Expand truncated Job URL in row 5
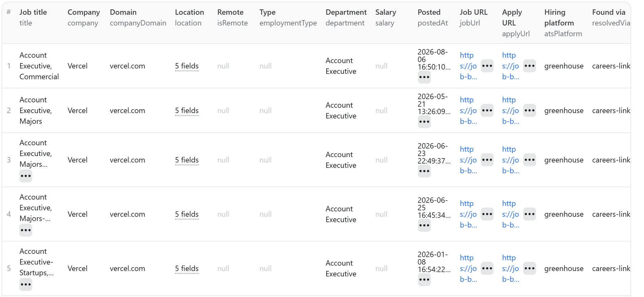Viewport: 644px width, 297px height. (487, 268)
